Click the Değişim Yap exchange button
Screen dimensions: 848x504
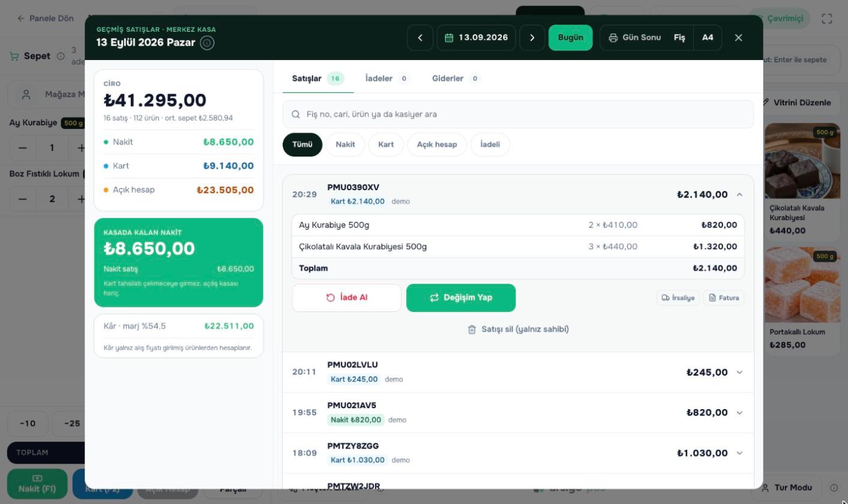tap(461, 298)
